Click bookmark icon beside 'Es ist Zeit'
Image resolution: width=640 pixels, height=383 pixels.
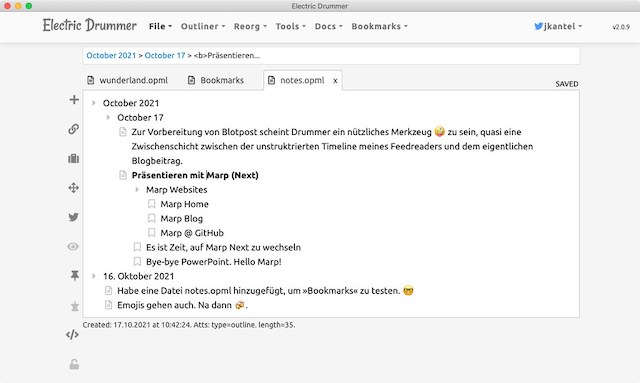137,247
